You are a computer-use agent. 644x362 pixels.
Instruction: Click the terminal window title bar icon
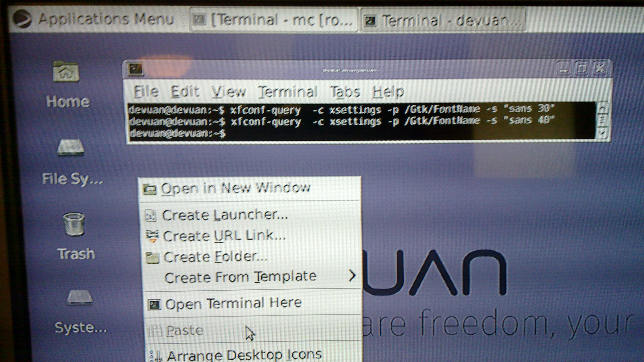click(x=136, y=69)
